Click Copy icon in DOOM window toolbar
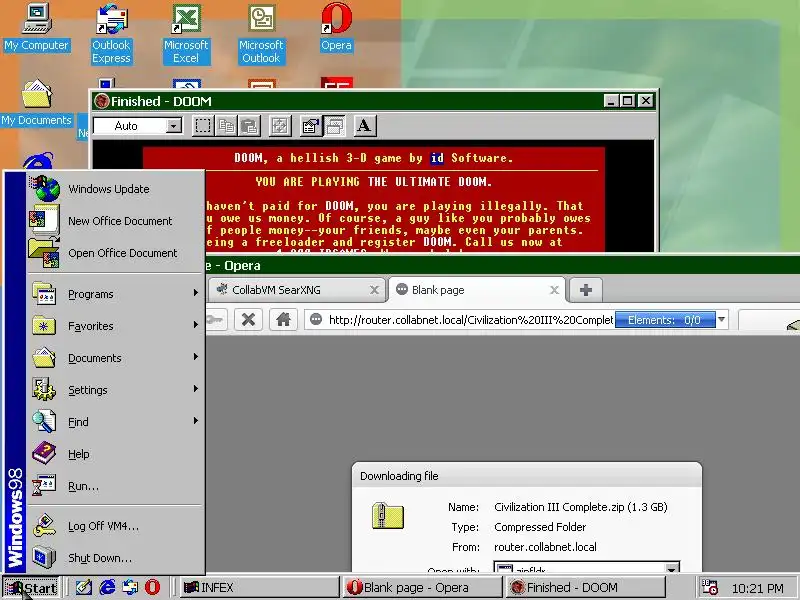 coord(226,126)
